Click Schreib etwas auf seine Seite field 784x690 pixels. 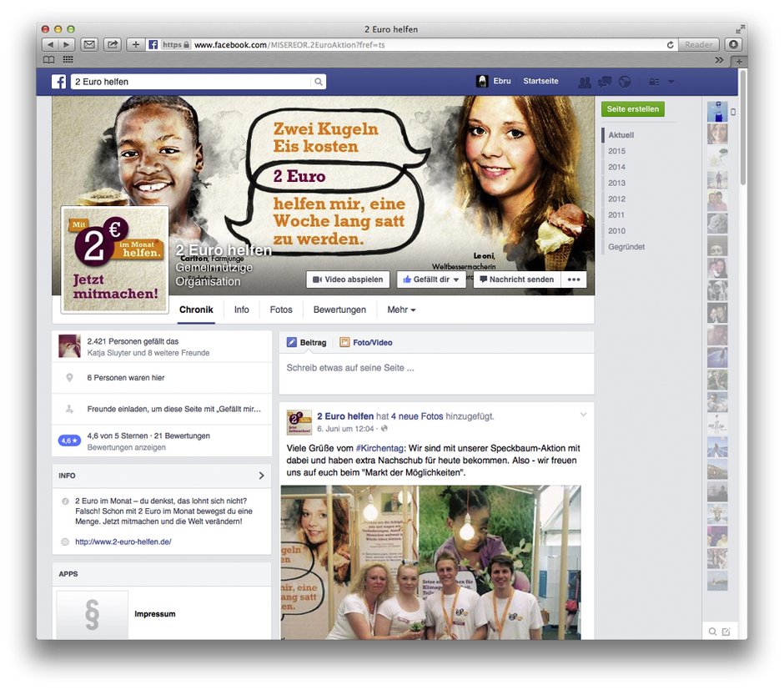[436, 374]
